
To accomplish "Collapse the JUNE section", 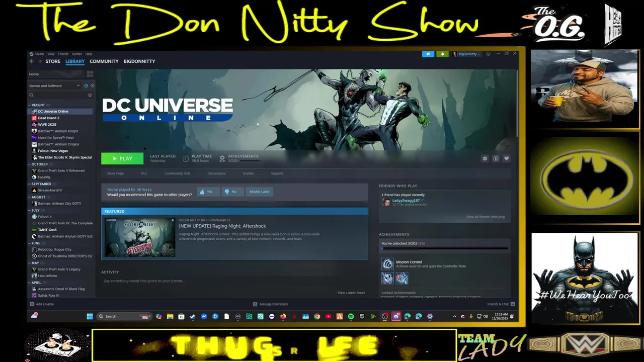I will point(36,243).
